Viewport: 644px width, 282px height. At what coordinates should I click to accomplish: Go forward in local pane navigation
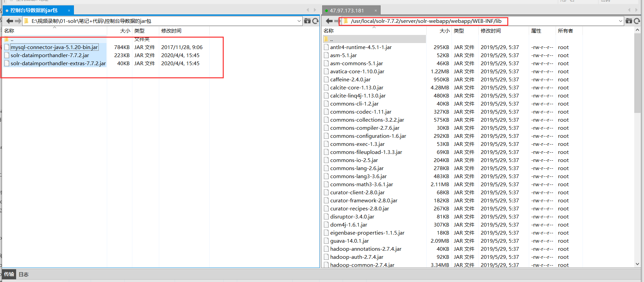18,21
